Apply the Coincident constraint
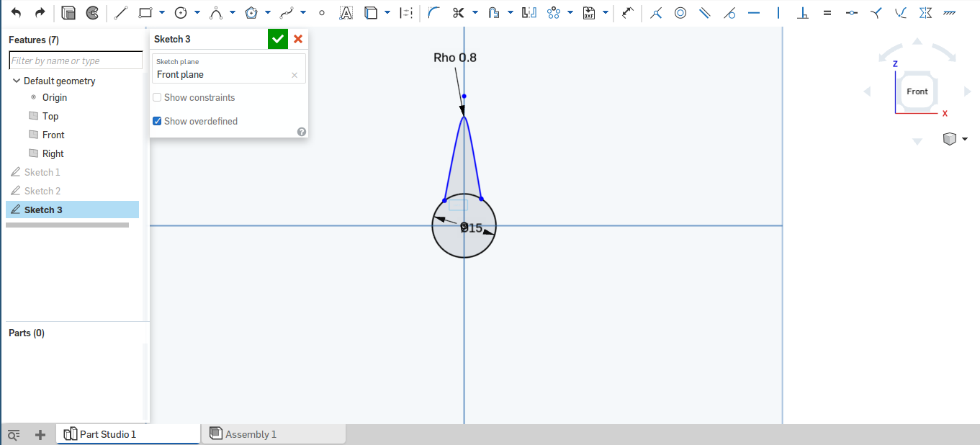 [656, 12]
